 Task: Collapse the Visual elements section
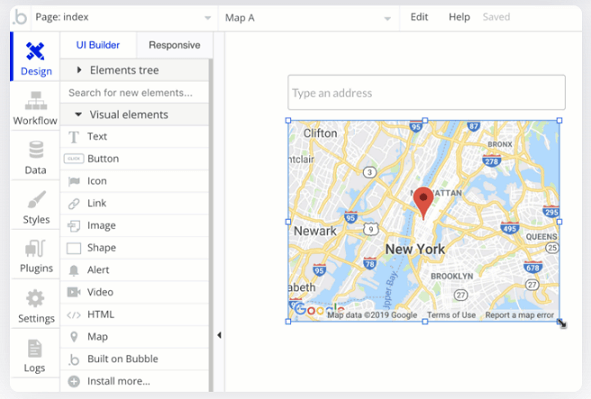click(x=134, y=115)
